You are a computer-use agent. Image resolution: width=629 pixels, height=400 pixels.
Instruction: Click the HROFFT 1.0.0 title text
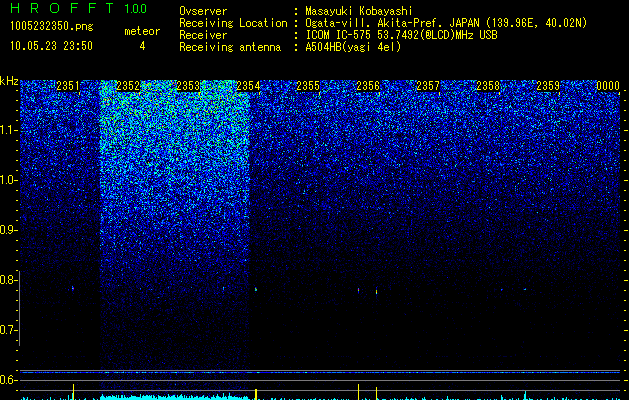pos(78,8)
